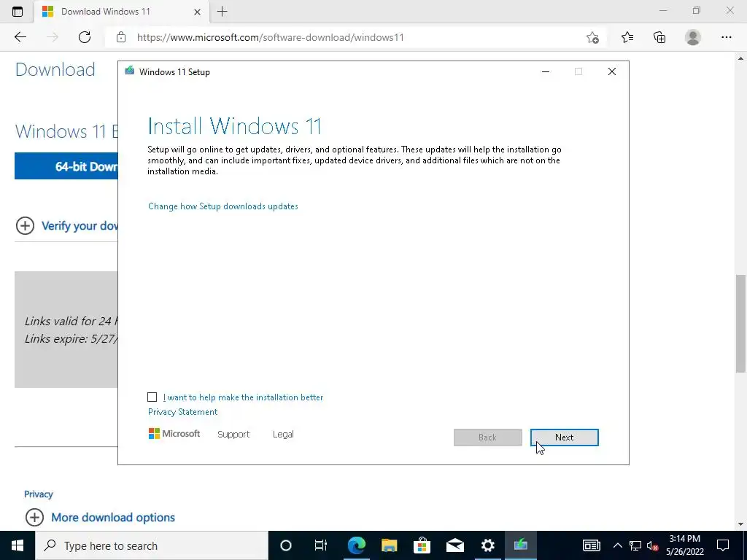Open the Favorites list in Edge
This screenshot has height=560, width=747.
[x=627, y=37]
